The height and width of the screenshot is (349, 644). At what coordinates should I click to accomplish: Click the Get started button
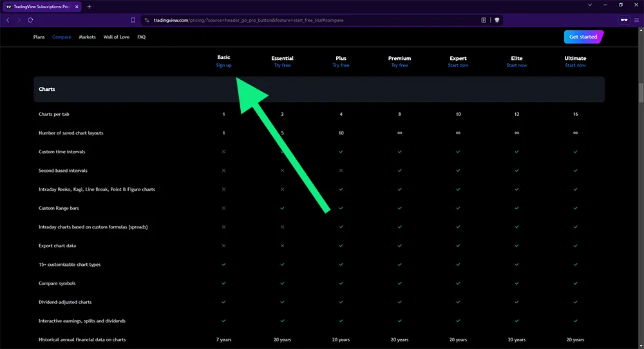tap(583, 37)
